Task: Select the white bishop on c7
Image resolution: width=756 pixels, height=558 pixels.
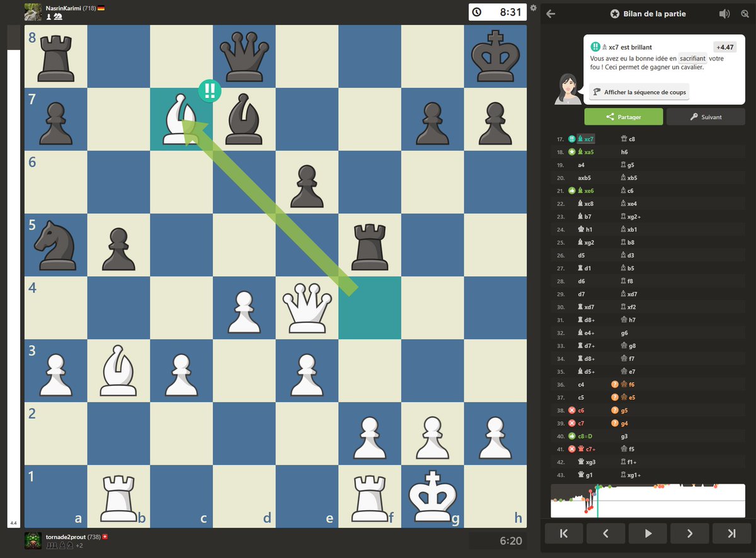Action: coord(181,119)
